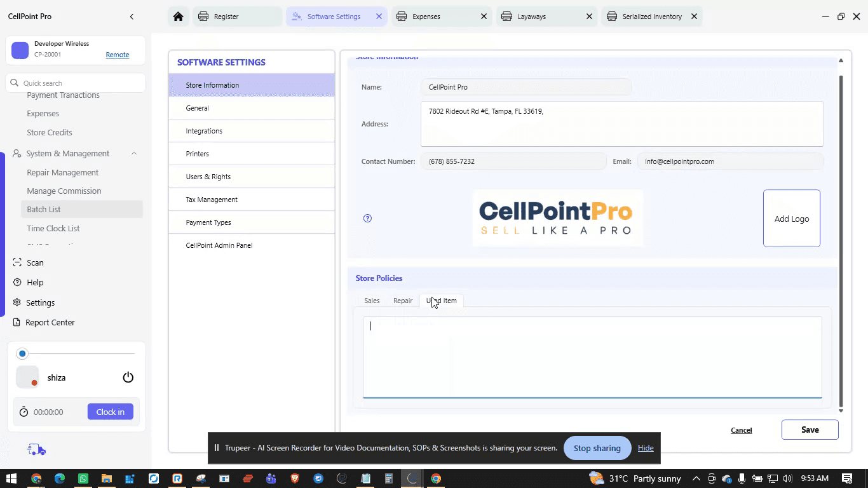Click Stop sharing button

[597, 448]
